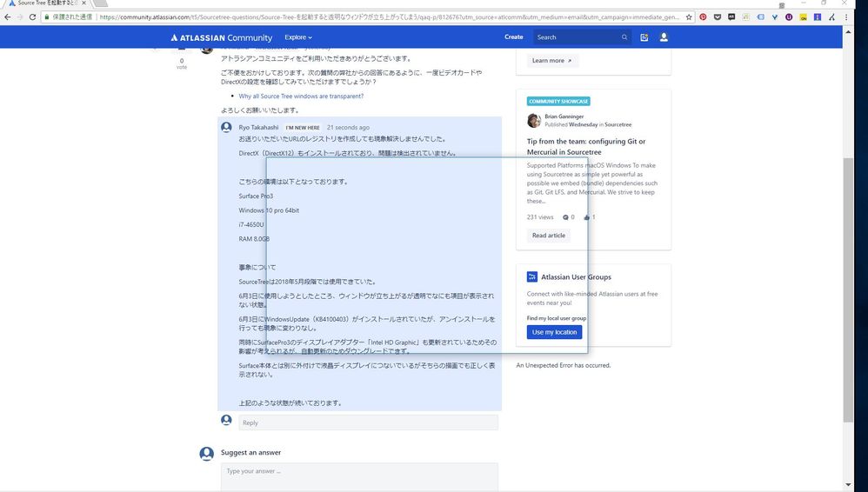Click the page scrollbar up arrow

848,31
